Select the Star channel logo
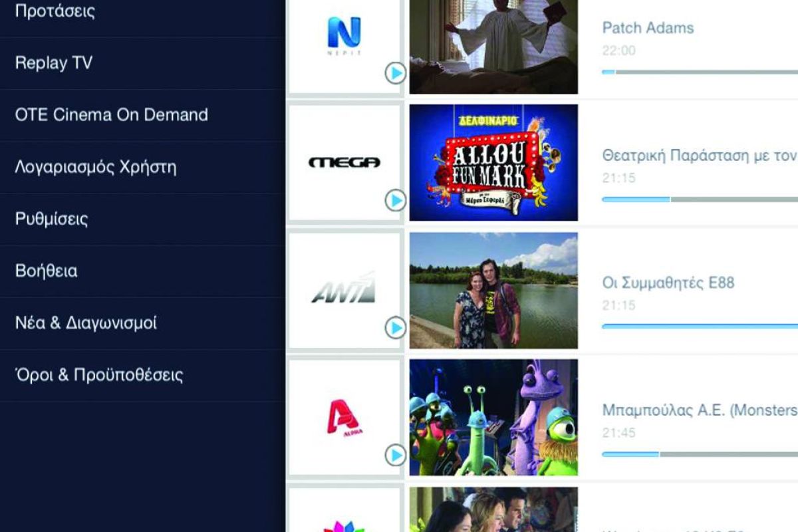The width and height of the screenshot is (798, 532). coord(343,525)
